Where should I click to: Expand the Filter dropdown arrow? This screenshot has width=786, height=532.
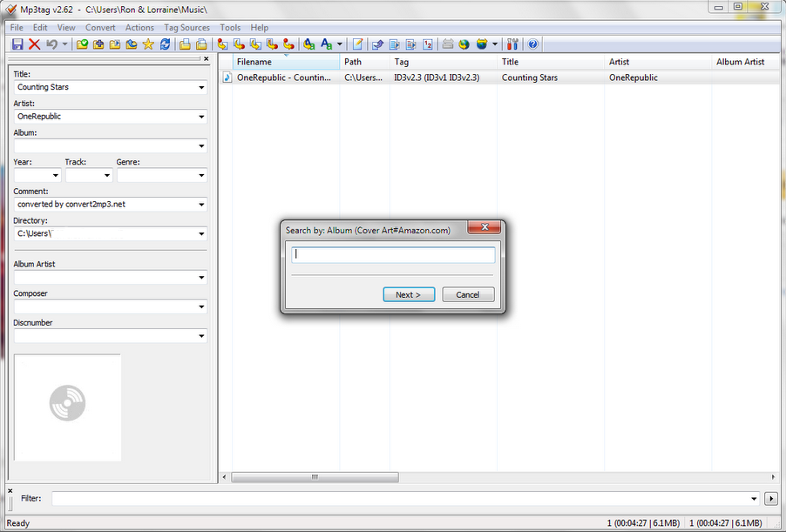click(x=754, y=498)
